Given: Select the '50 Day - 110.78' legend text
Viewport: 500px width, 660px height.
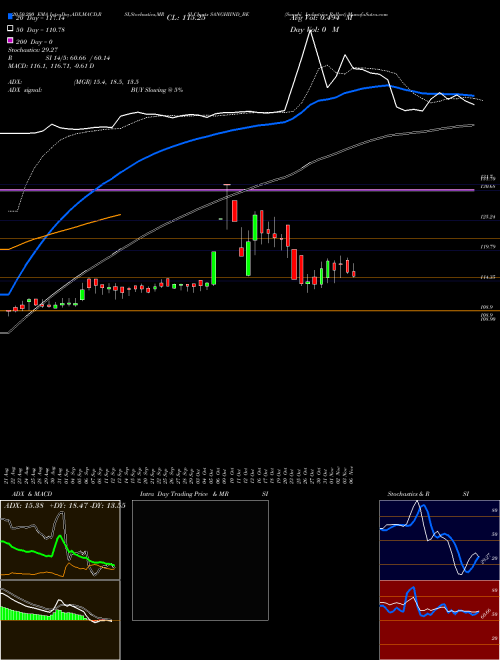Looking at the screenshot, I should pos(40,29).
